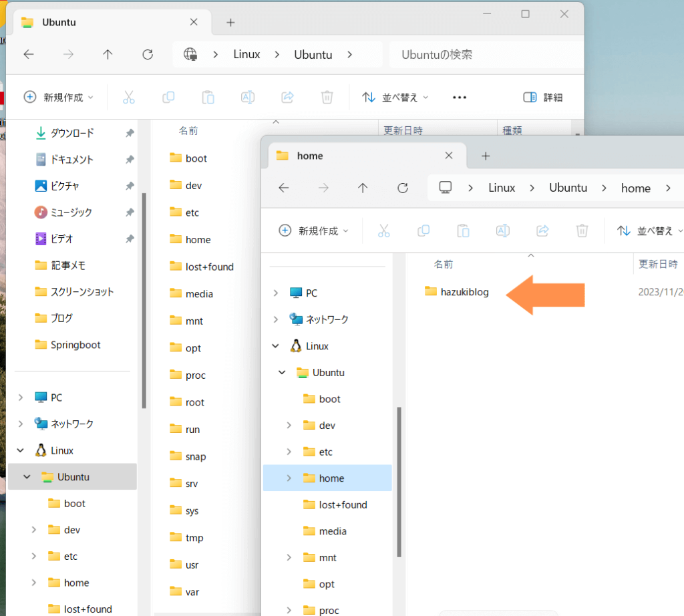
Task: Click Copy icon in Ubuntu window toolbar
Action: coord(168,98)
